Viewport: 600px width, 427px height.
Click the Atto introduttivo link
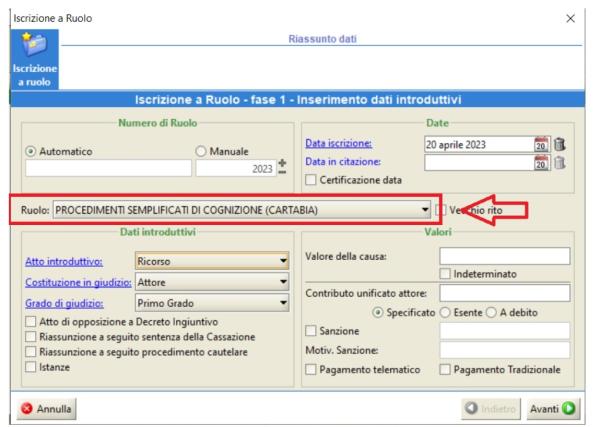[x=64, y=262]
